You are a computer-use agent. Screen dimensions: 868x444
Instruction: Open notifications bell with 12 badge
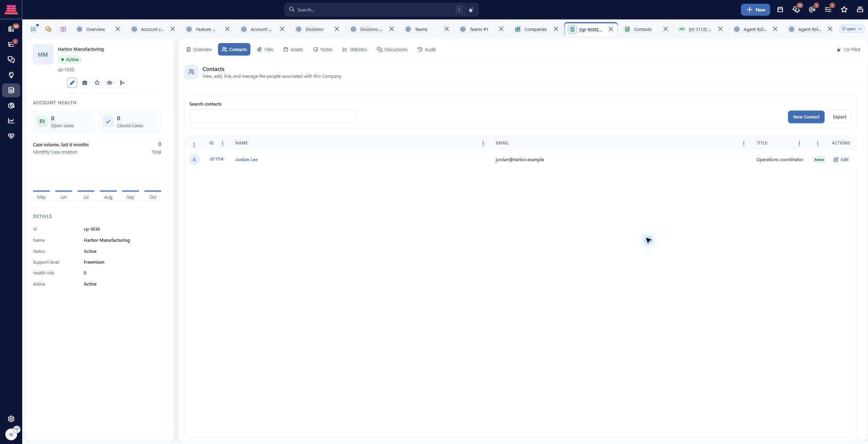click(796, 10)
